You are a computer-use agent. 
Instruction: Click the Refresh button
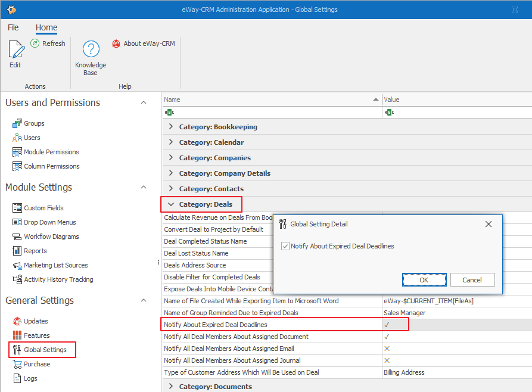48,43
